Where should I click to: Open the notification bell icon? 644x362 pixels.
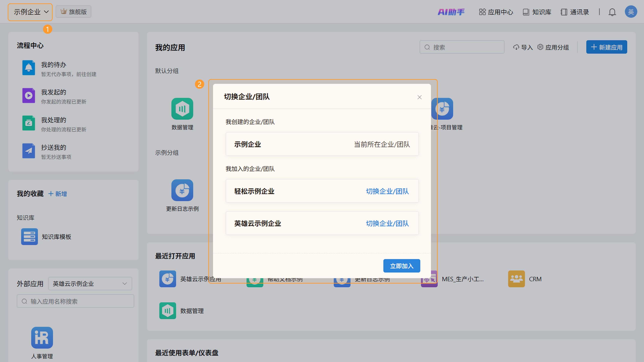[x=612, y=12]
